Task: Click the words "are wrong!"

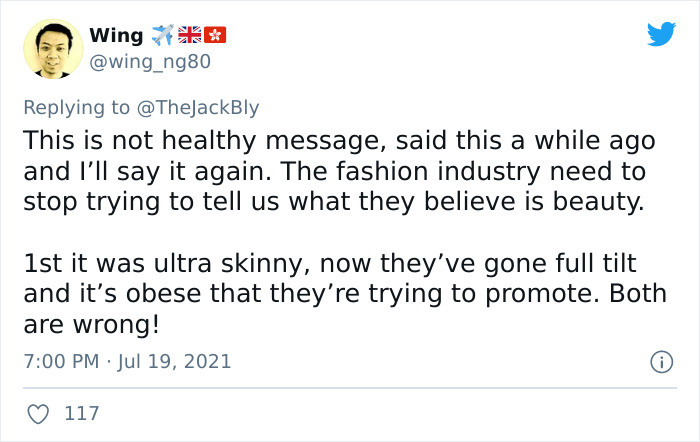Action: [91, 325]
